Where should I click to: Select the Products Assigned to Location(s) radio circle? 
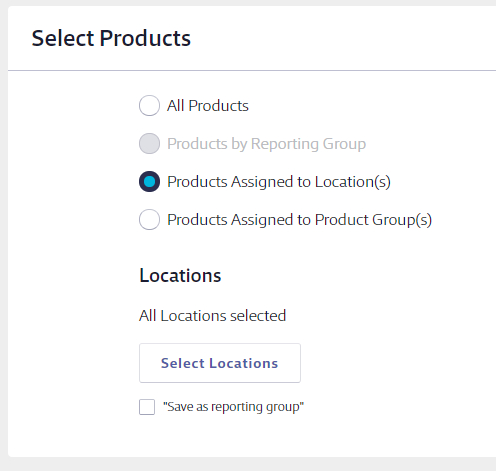(x=149, y=182)
